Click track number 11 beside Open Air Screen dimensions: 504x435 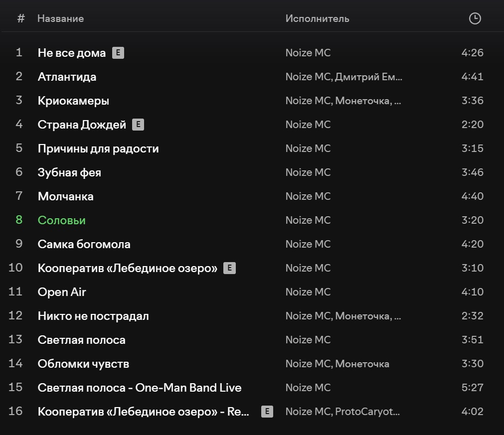15,291
